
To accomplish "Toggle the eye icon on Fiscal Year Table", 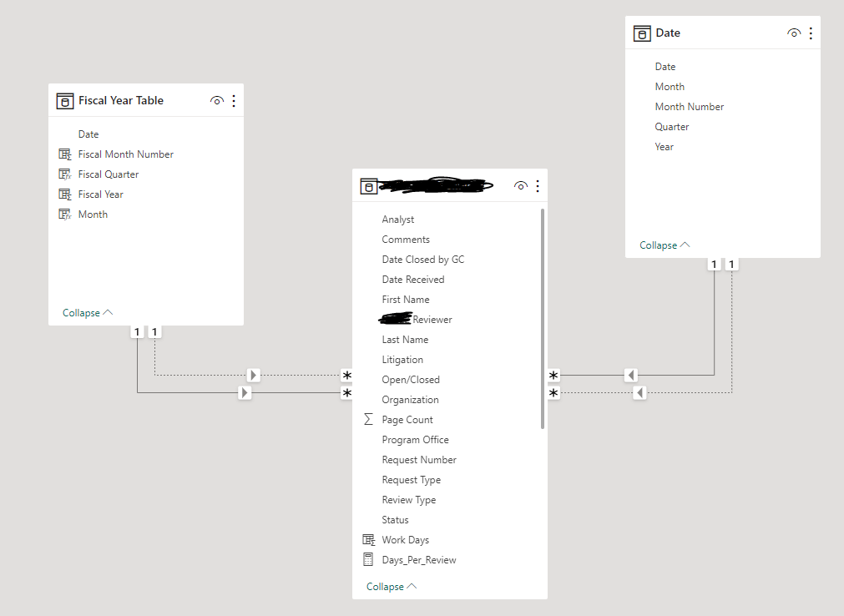I will [x=217, y=100].
